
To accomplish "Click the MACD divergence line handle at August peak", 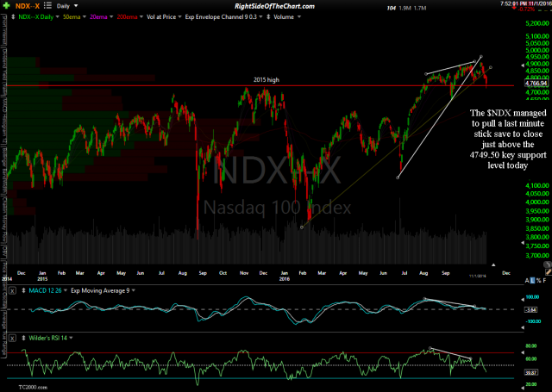I will pyautogui.click(x=425, y=299).
